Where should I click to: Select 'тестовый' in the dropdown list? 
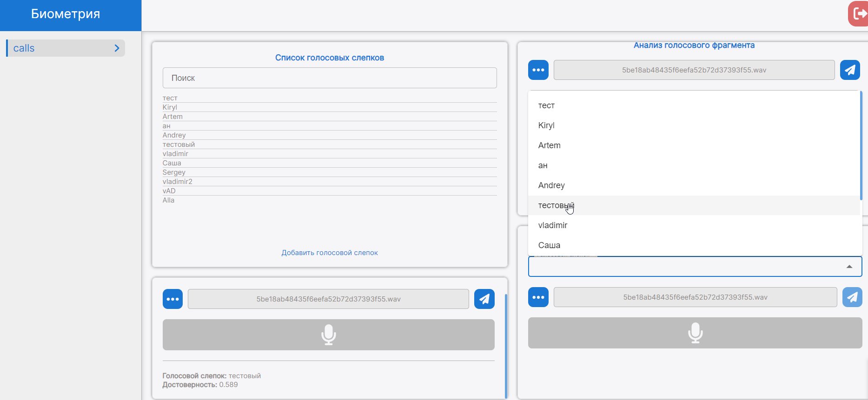pyautogui.click(x=556, y=205)
